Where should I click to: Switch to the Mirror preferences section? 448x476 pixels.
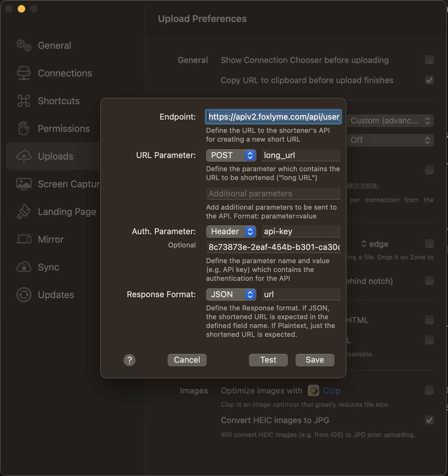[51, 240]
